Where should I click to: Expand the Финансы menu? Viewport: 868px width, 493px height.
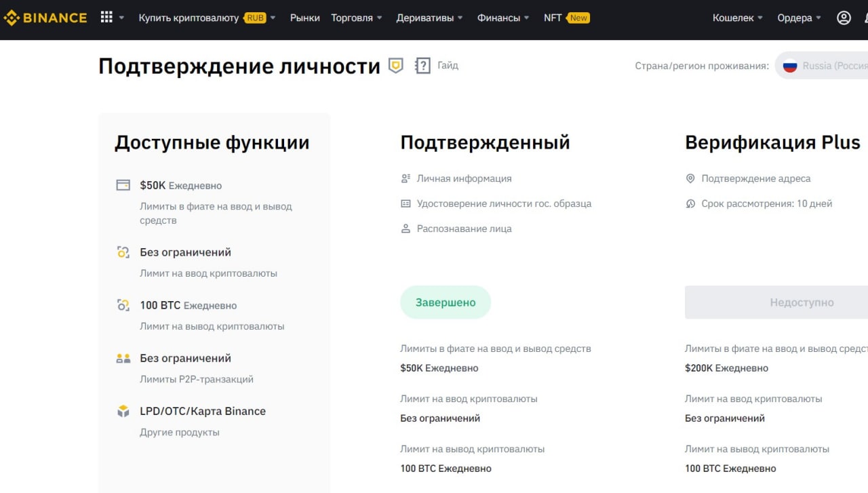(503, 18)
